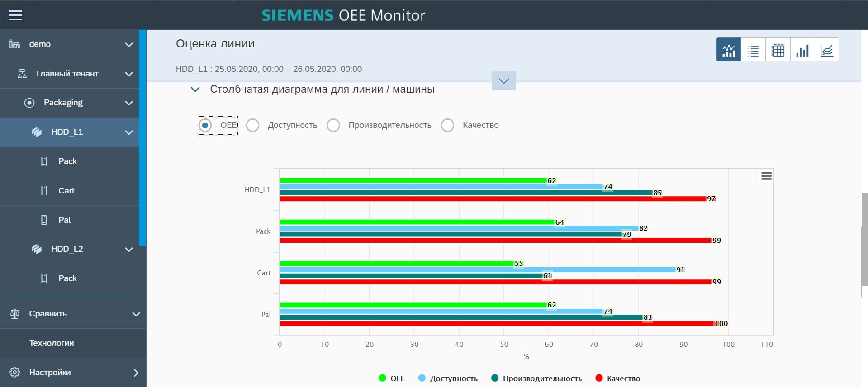
Task: Select the Доступность radio button
Action: point(252,125)
